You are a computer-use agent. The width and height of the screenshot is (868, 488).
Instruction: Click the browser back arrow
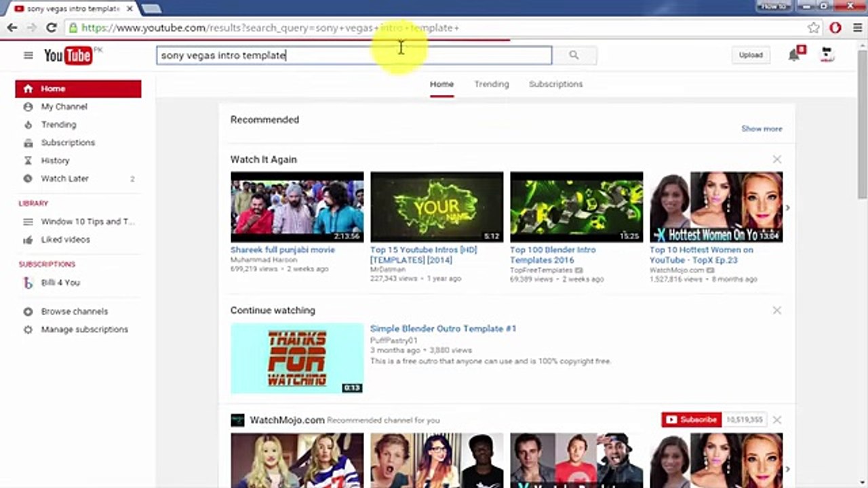[12, 28]
